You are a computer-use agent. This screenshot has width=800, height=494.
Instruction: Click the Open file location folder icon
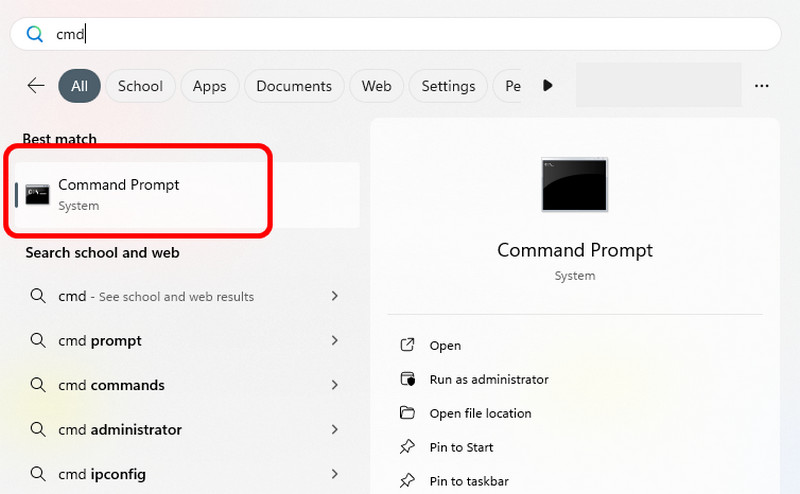(x=407, y=413)
